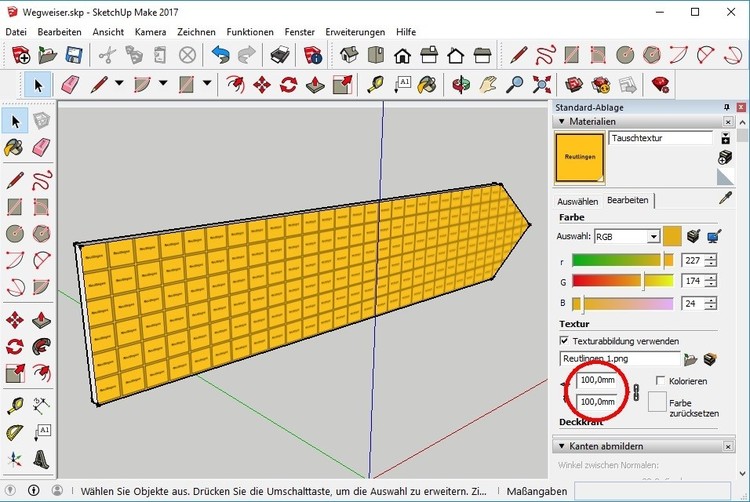
Task: Click the Farbe zurücksetzen swatch
Action: tap(657, 402)
